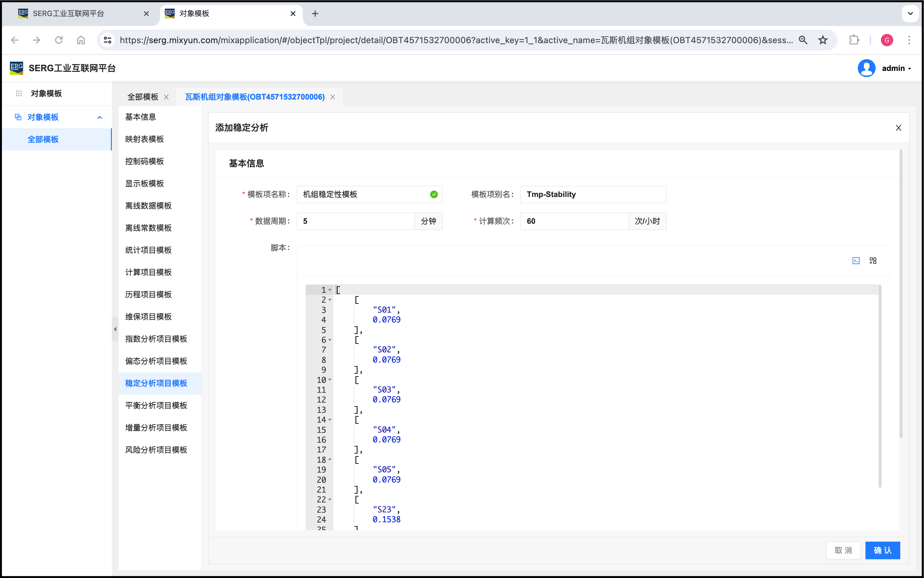Collapse the 对象模板 sidebar menu group
The width and height of the screenshot is (924, 578).
(x=100, y=117)
